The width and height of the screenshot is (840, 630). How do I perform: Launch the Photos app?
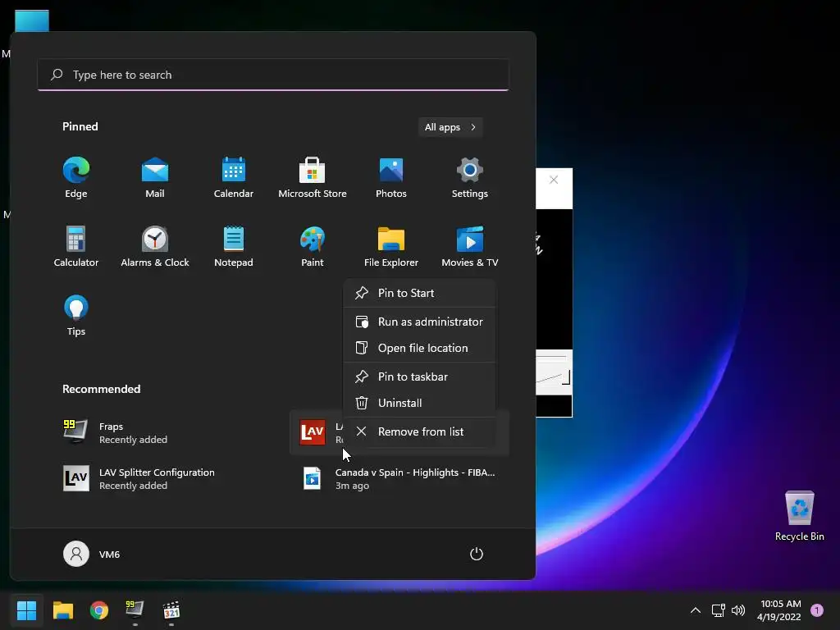[x=391, y=178]
